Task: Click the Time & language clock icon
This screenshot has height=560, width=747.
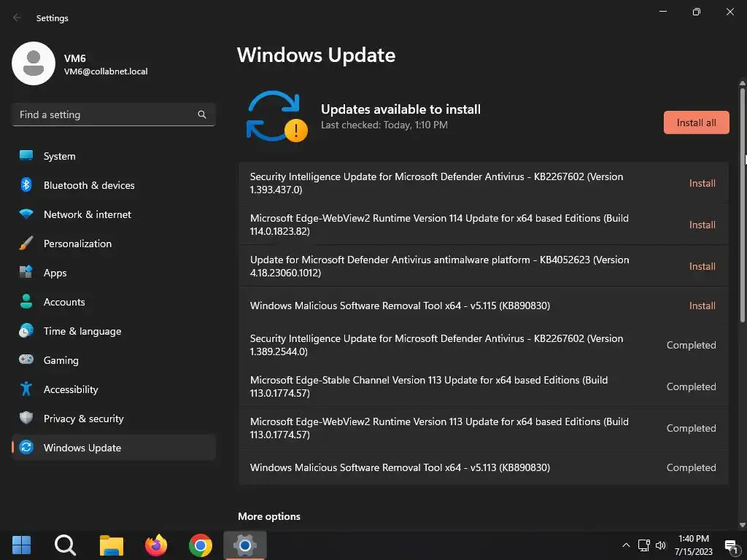Action: [x=26, y=330]
